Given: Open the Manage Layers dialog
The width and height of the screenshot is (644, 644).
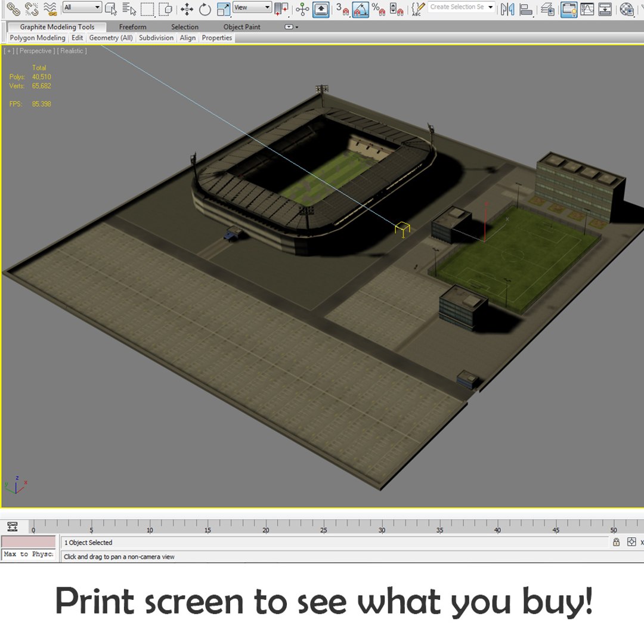Looking at the screenshot, I should (547, 8).
